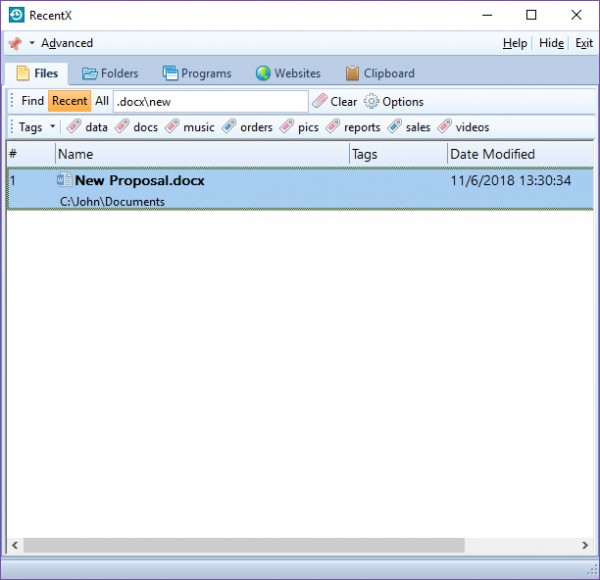
Task: Click Hide in the menu bar
Action: coord(551,43)
